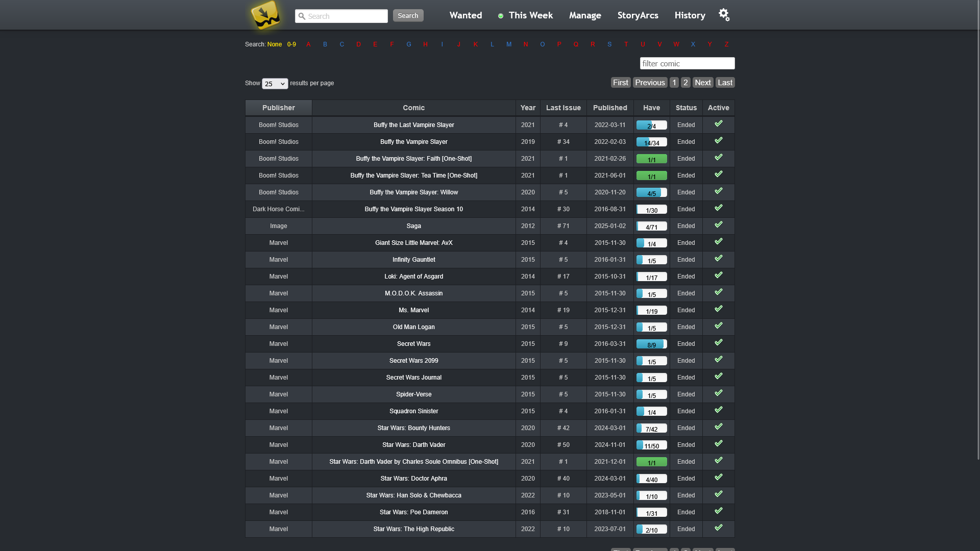This screenshot has width=980, height=551.
Task: Click active checkmark for Ms. Marvel
Action: [x=718, y=309]
